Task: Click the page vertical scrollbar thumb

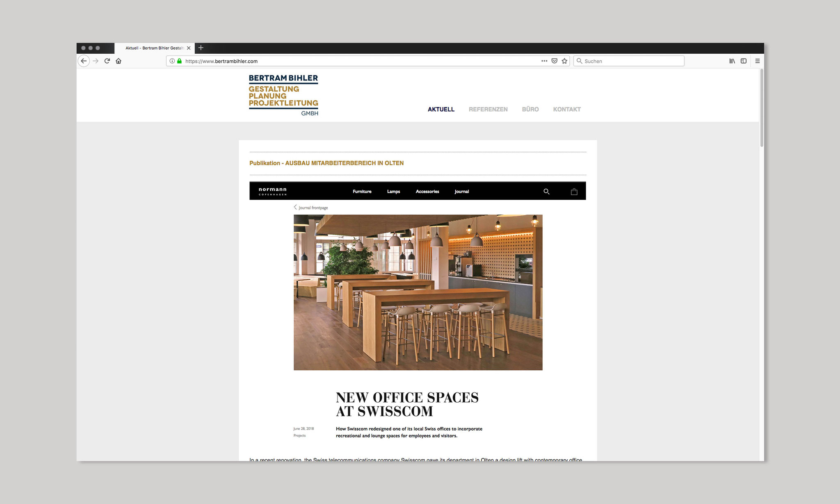Action: click(x=762, y=108)
